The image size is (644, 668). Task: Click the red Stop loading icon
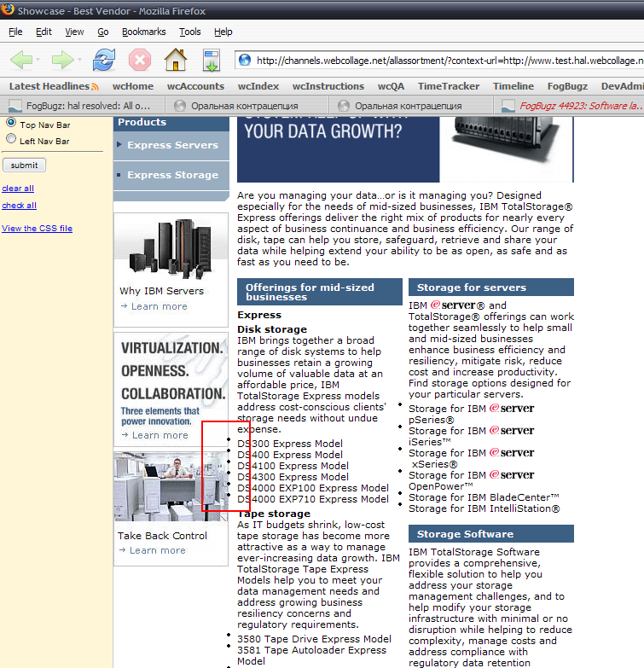(140, 60)
